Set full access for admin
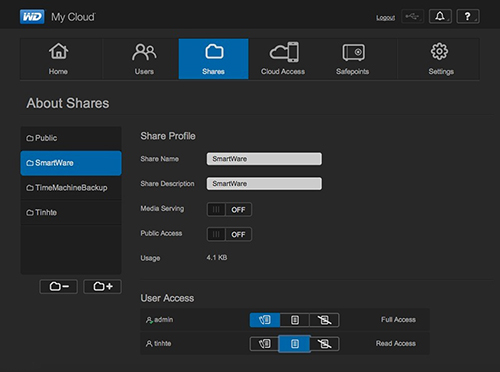Screen dimensions: 500x372 [265, 320]
